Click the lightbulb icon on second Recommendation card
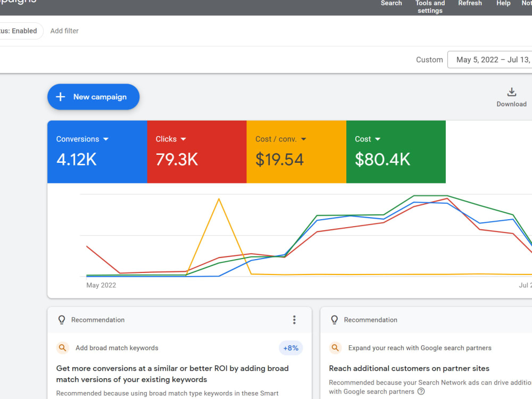Screen dimensions: 532x399 (x=334, y=320)
